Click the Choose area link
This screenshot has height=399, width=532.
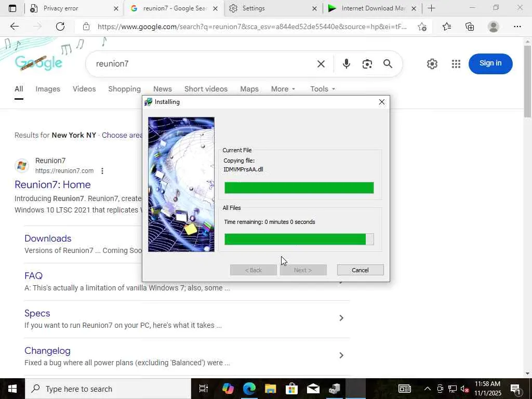coord(122,135)
